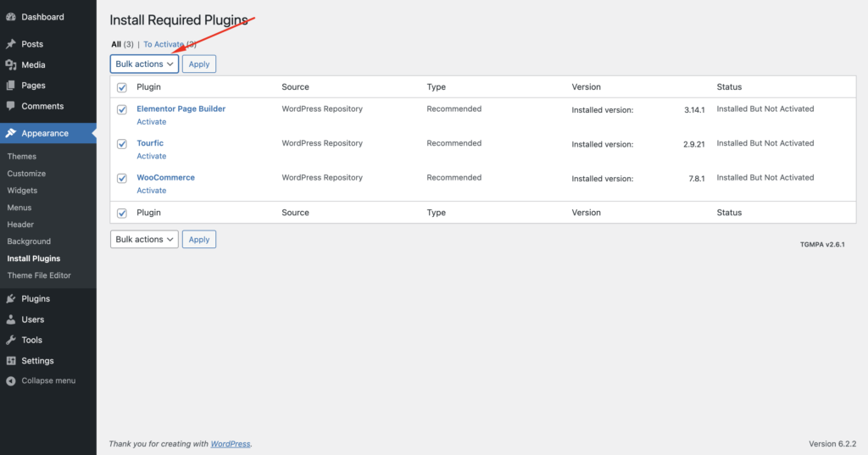Click the Dashboard gauge icon

(x=10, y=17)
